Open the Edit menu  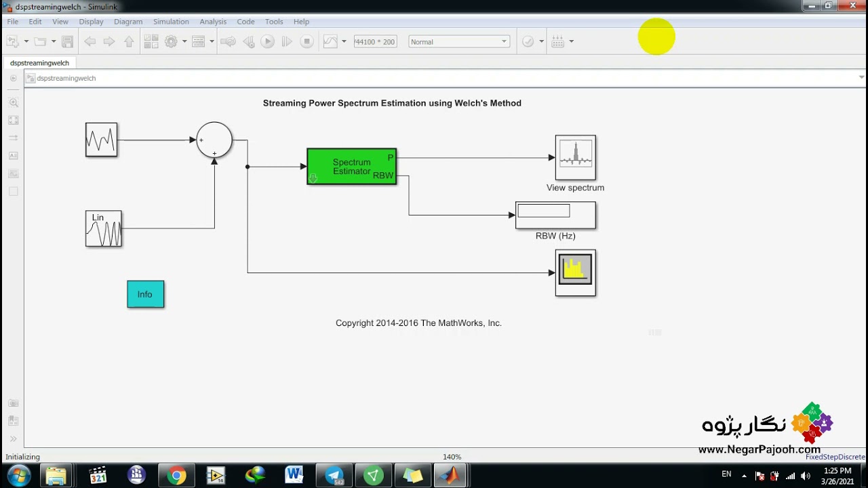[x=35, y=22]
